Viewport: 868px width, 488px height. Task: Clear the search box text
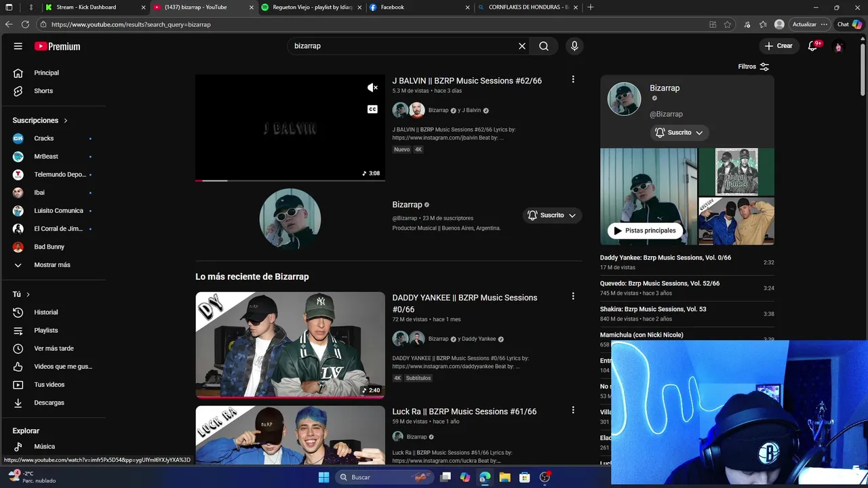click(x=522, y=46)
